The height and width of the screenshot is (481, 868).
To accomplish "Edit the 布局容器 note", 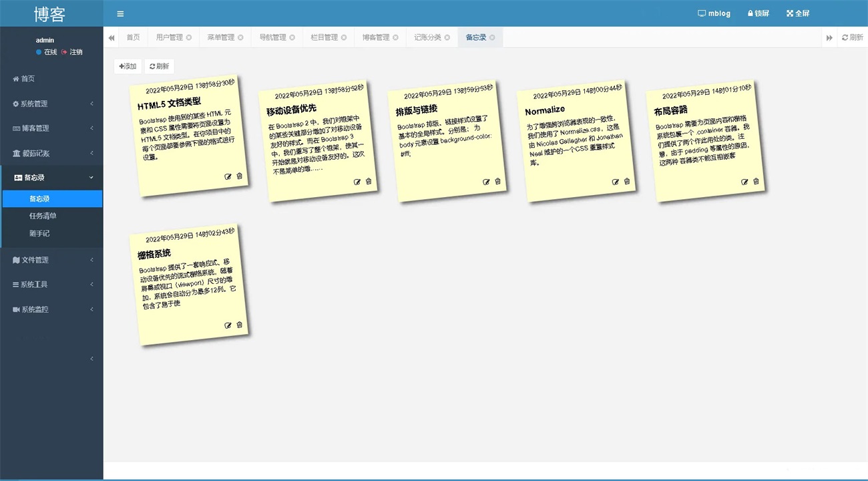I will (744, 182).
